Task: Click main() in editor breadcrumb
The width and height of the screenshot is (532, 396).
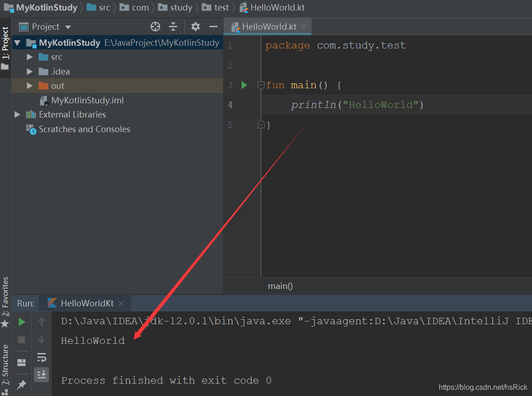Action: point(280,286)
